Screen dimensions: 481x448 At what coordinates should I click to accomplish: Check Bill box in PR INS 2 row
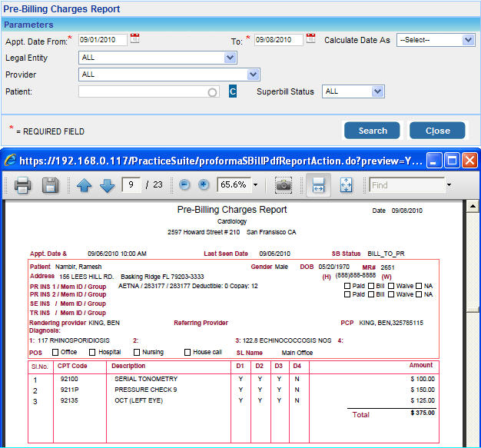click(x=371, y=294)
